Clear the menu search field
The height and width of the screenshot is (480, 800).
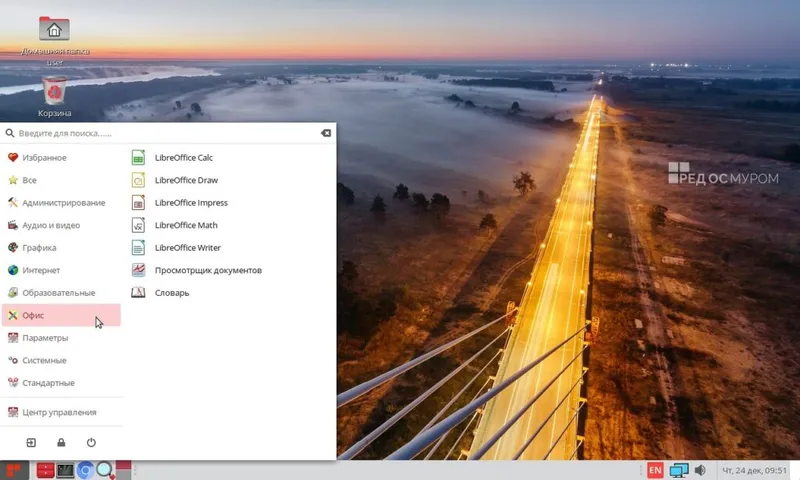pyautogui.click(x=326, y=133)
